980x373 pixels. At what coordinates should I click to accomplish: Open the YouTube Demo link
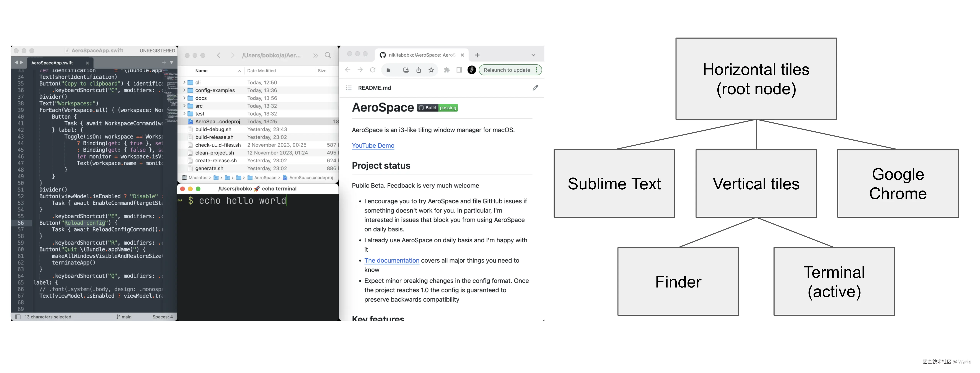(373, 146)
